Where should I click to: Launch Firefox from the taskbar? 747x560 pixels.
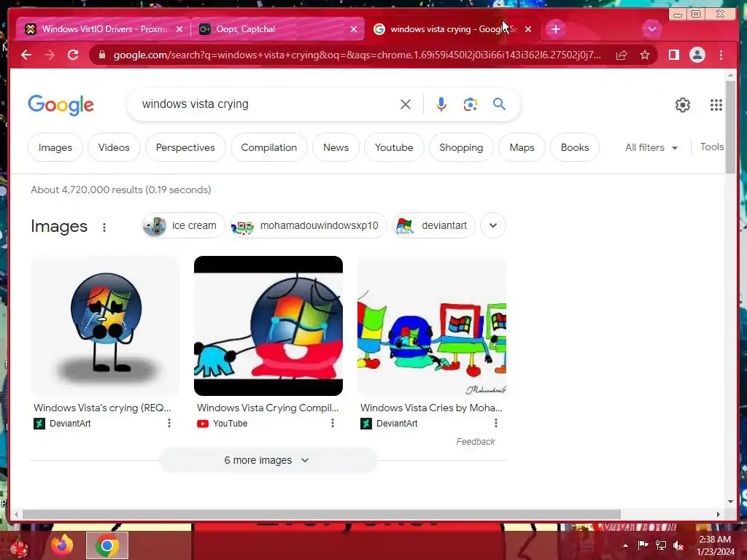(x=63, y=545)
